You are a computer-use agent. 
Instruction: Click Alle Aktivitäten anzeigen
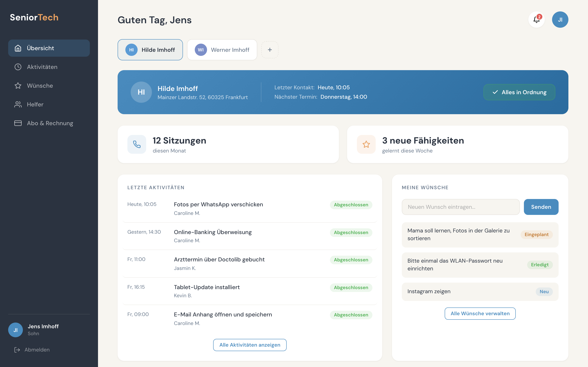pyautogui.click(x=249, y=345)
